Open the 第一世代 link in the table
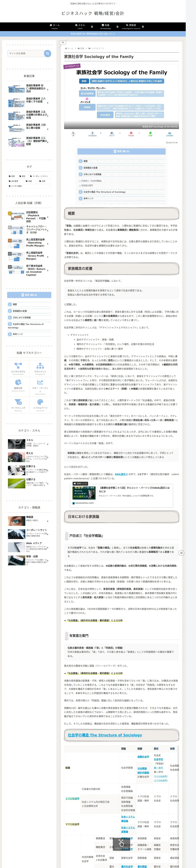Viewport: 196px width, 868px height. (x=158, y=768)
